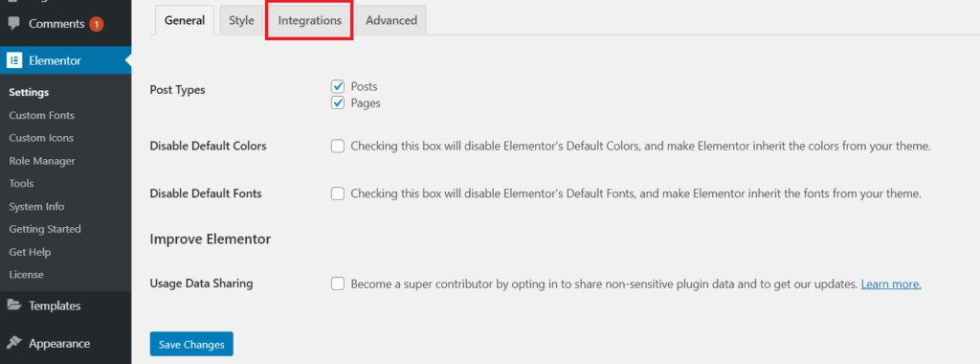Screen dimensions: 980x364
Task: Select Custom Icons in Elementor menu
Action: coord(41,138)
